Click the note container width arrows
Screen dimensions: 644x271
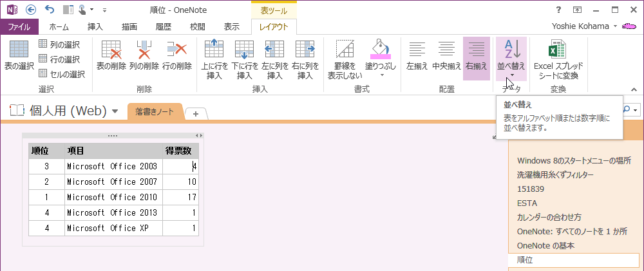[x=198, y=135]
